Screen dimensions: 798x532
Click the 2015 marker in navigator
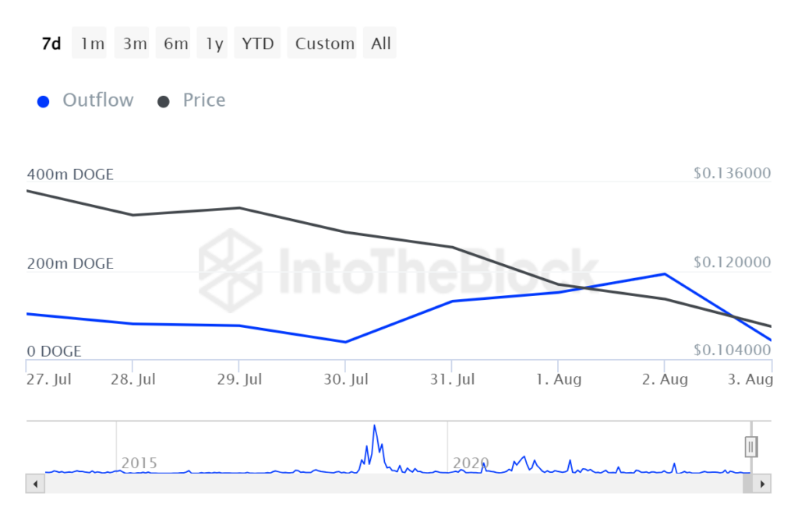pyautogui.click(x=139, y=463)
